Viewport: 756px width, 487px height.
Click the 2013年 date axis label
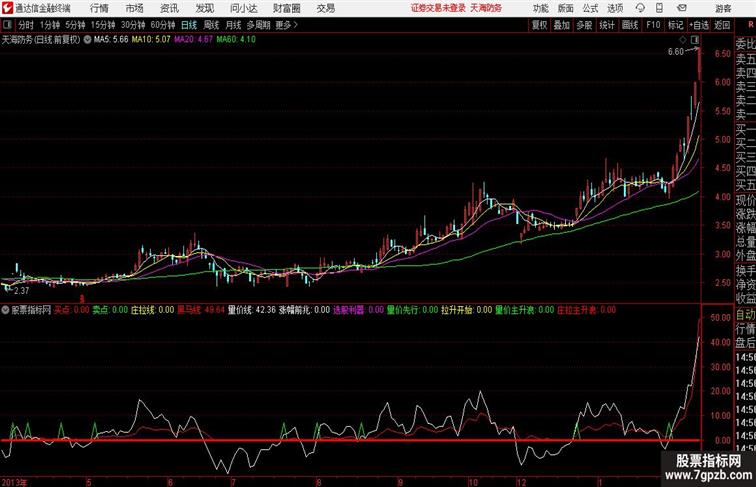click(14, 482)
